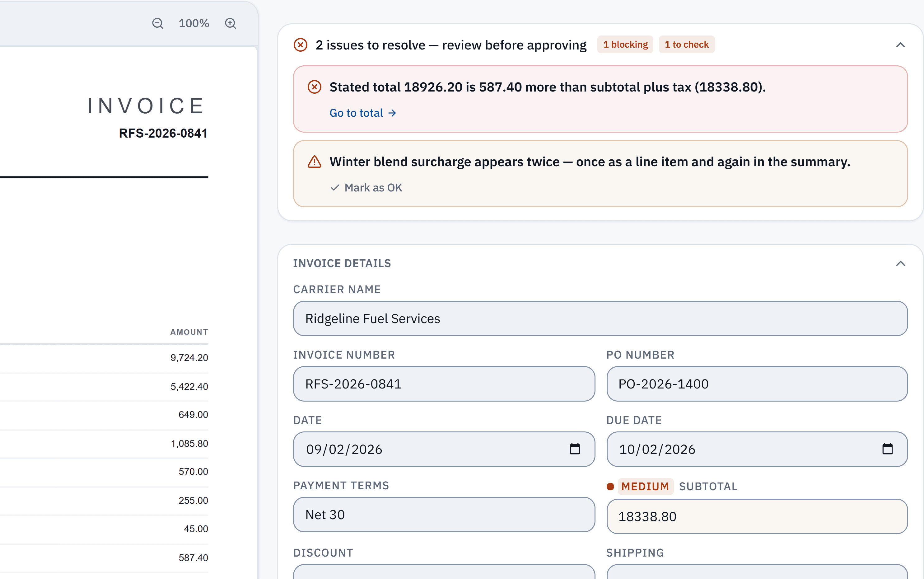The height and width of the screenshot is (579, 924).
Task: Click the 9,724.20 amount in the invoice
Action: 189,358
